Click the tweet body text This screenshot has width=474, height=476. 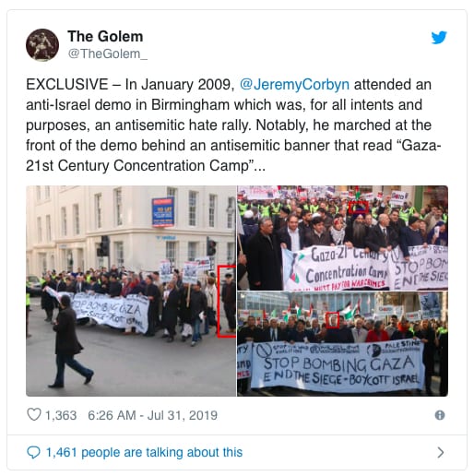point(233,125)
